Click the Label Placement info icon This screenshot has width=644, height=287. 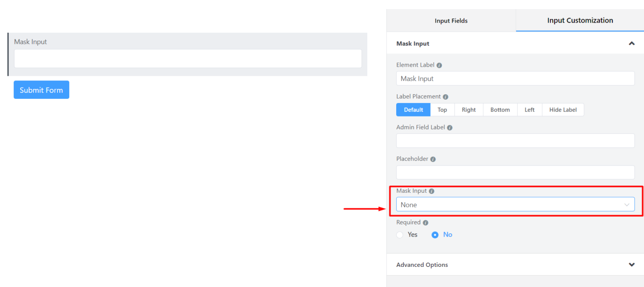click(x=446, y=96)
